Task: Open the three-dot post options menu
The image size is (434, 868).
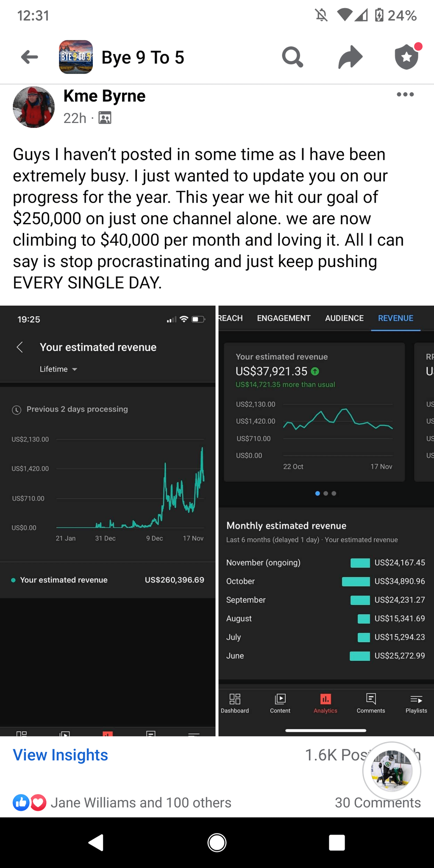Action: point(405,95)
